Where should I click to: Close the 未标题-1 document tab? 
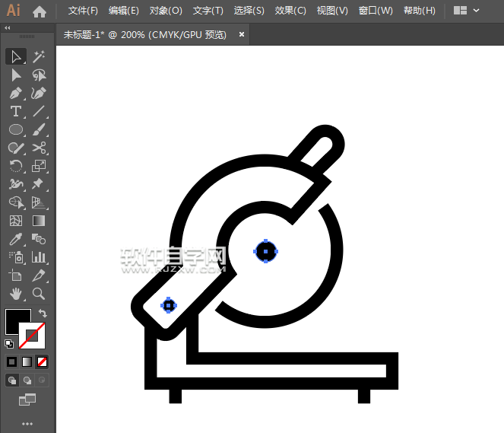pos(242,34)
